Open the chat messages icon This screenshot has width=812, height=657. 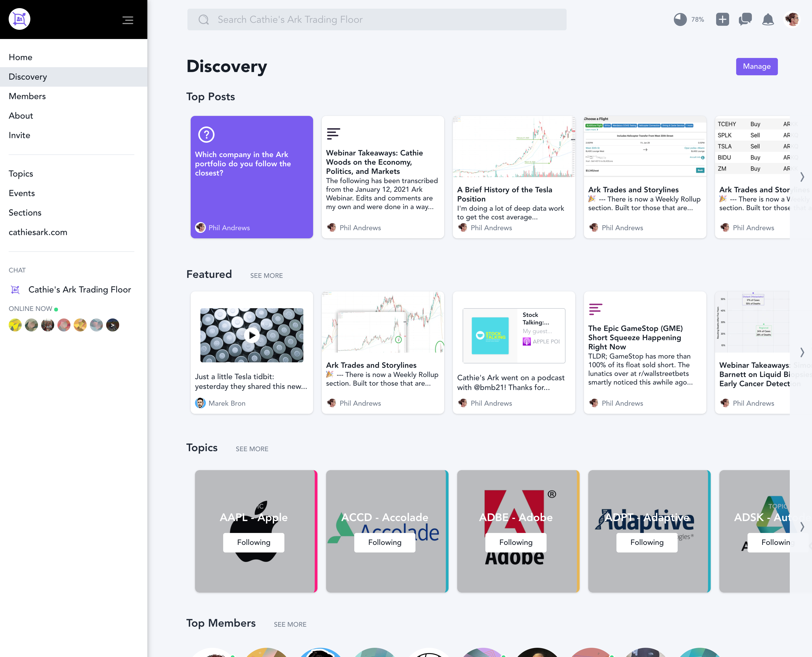click(745, 19)
